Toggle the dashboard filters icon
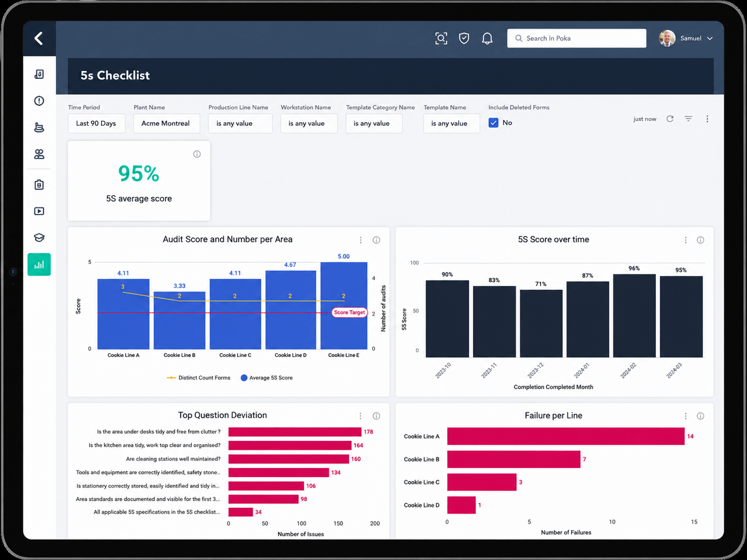 (688, 119)
